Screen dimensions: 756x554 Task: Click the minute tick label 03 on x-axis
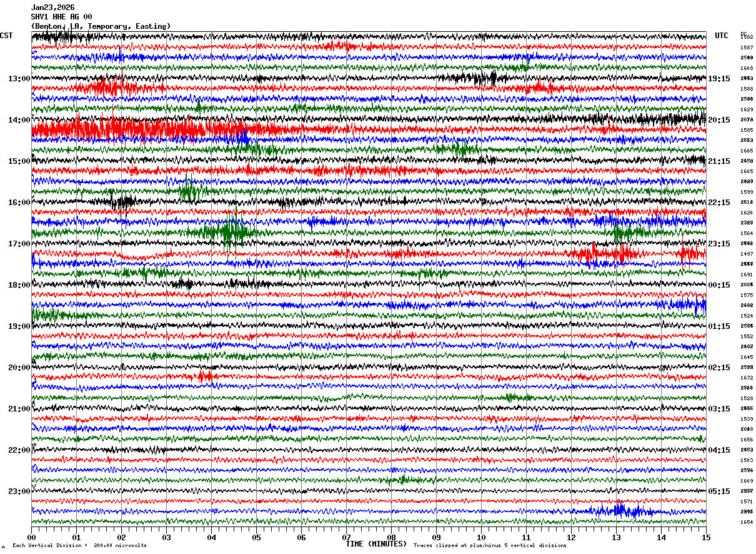point(166,538)
